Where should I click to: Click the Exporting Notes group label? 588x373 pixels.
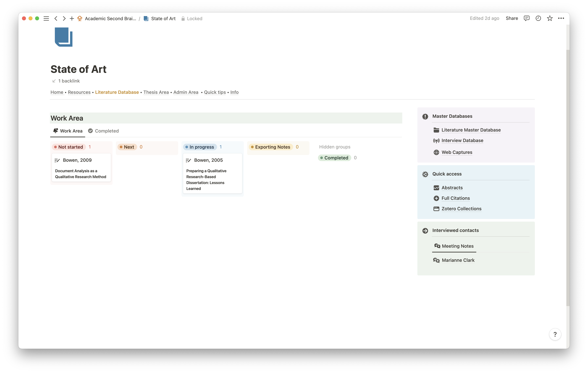pos(271,147)
